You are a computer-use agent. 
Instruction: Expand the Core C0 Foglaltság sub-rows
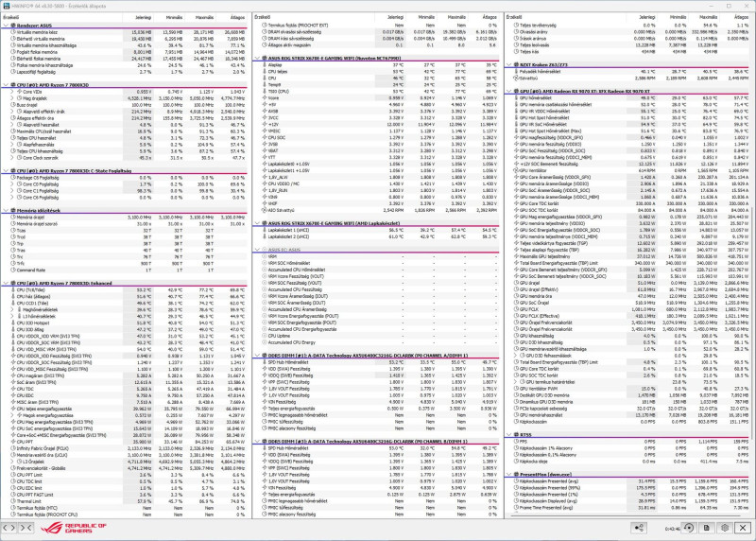coord(13,184)
